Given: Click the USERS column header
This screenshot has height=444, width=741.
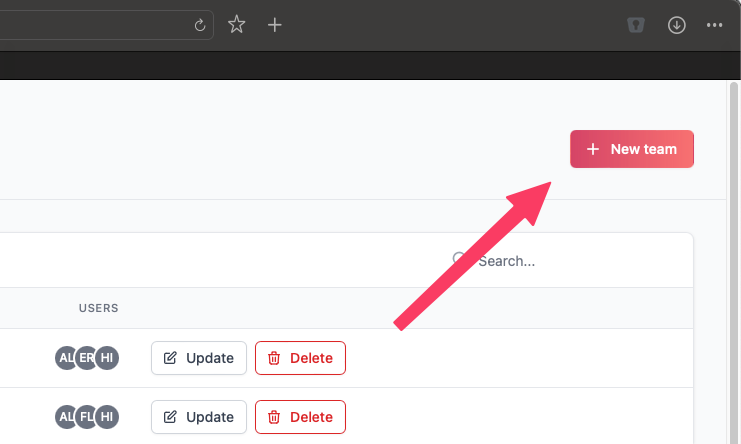Looking at the screenshot, I should pos(99,308).
